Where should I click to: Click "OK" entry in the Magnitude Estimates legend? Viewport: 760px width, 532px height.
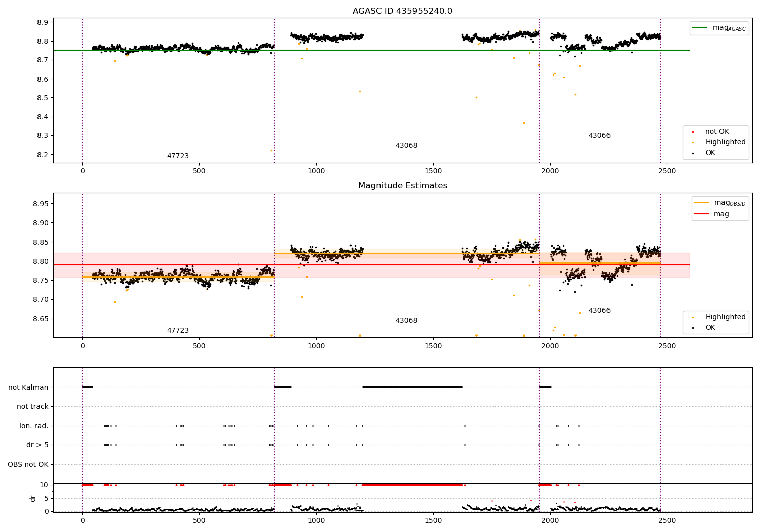(710, 328)
